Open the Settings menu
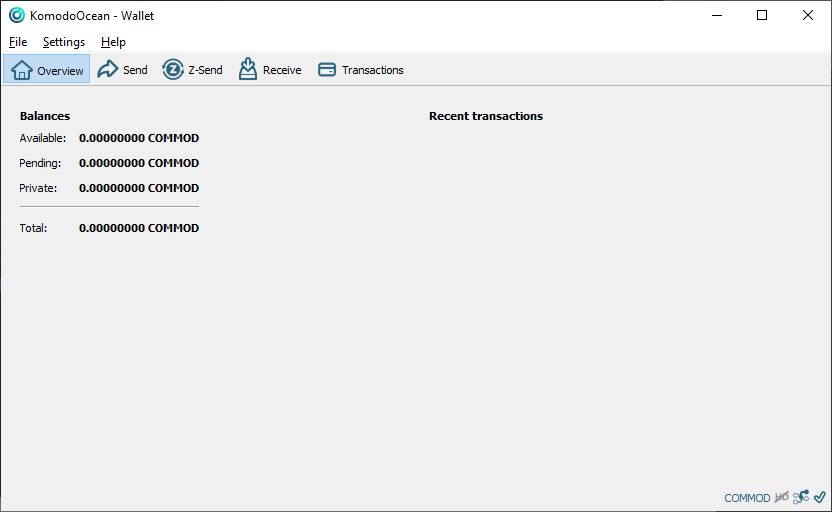Screen dimensions: 832x512 pos(64,42)
